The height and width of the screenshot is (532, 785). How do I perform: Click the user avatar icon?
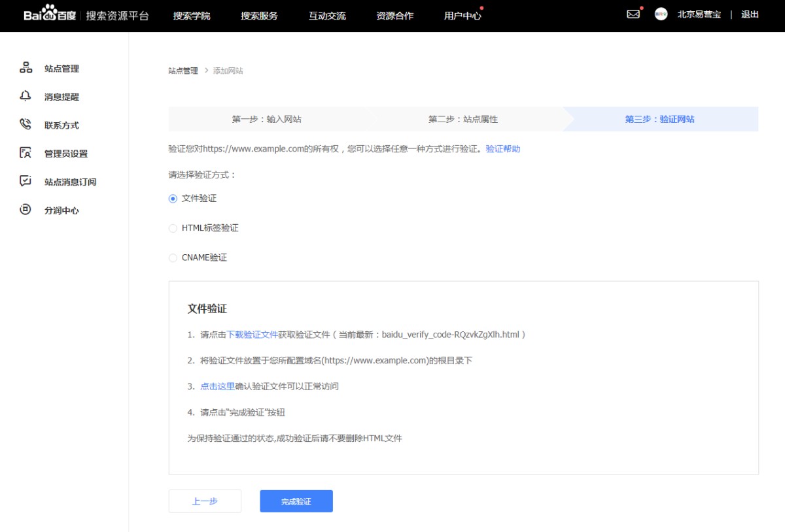click(x=661, y=14)
